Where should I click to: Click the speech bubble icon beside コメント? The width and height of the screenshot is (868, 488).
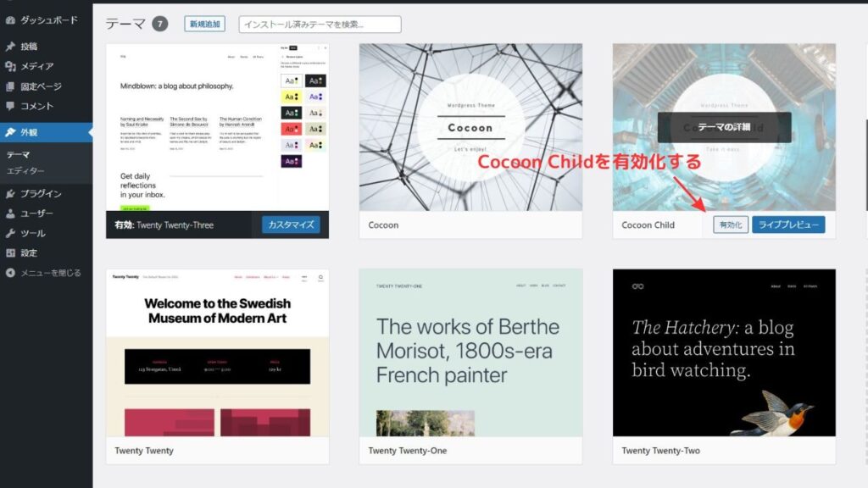coord(10,106)
